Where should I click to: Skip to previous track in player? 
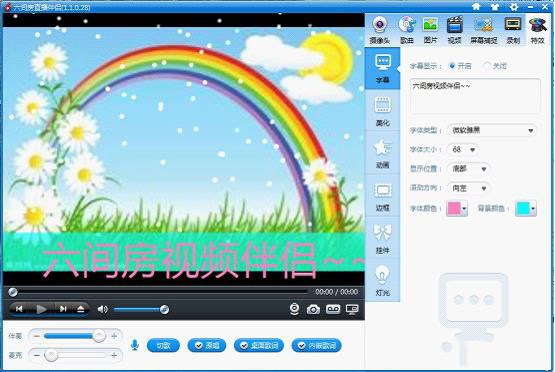click(x=19, y=309)
